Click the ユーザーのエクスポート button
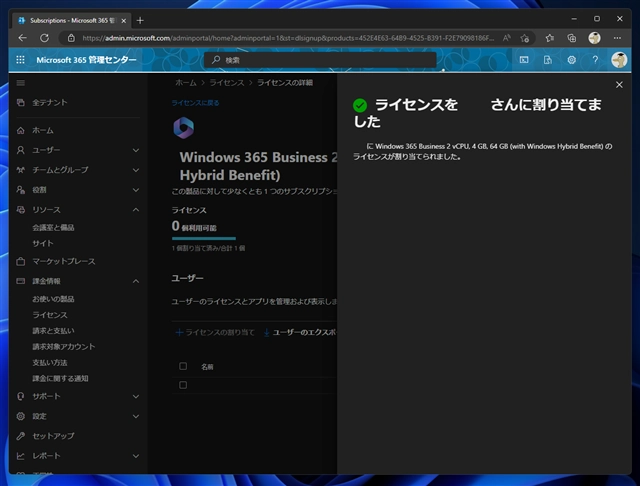 click(x=300, y=333)
